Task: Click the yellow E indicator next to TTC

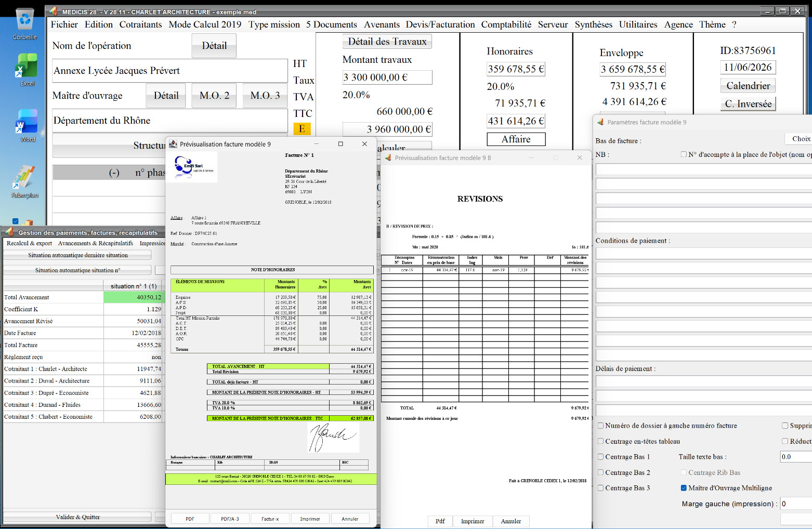Action: tap(302, 128)
